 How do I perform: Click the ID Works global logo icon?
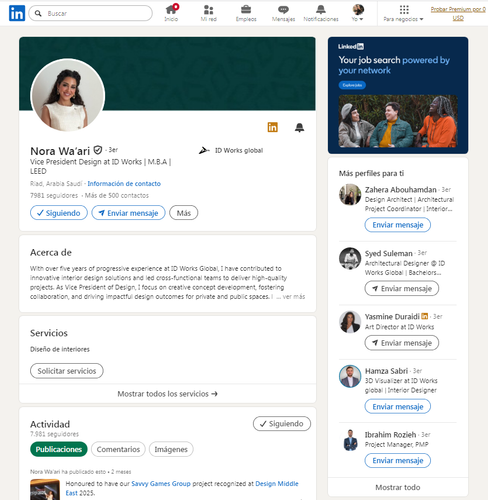click(204, 151)
